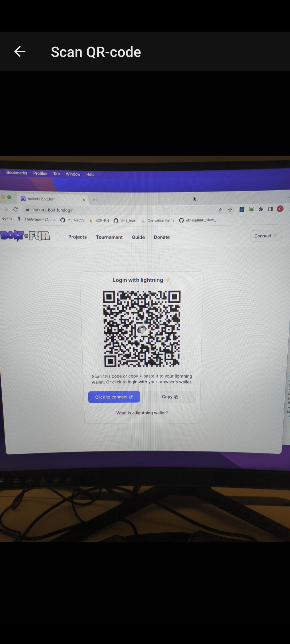The height and width of the screenshot is (644, 290).
Task: Open the othala/lnurl_view bookmark
Action: click(198, 220)
